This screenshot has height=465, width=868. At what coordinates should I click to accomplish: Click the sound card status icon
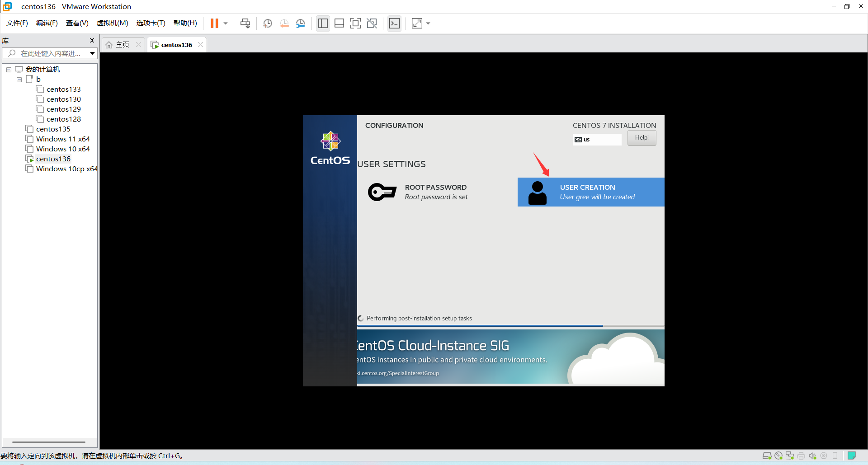tap(812, 456)
